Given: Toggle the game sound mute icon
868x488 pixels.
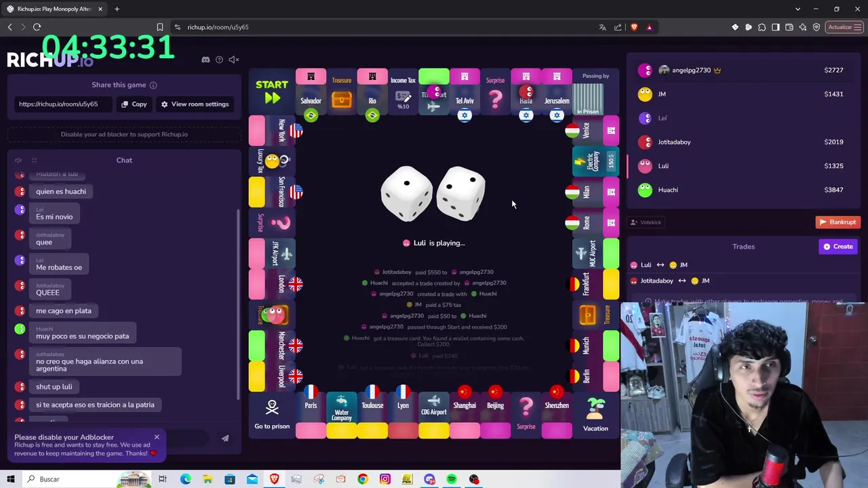Looking at the screenshot, I should coord(234,60).
